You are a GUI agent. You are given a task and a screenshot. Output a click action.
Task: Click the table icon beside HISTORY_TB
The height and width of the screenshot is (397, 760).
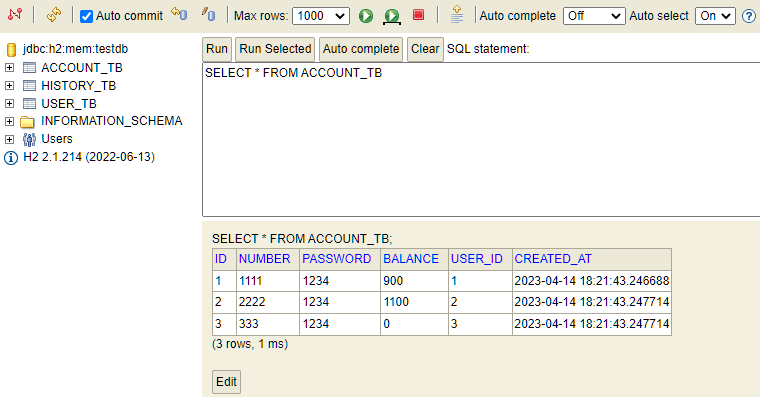tap(29, 86)
